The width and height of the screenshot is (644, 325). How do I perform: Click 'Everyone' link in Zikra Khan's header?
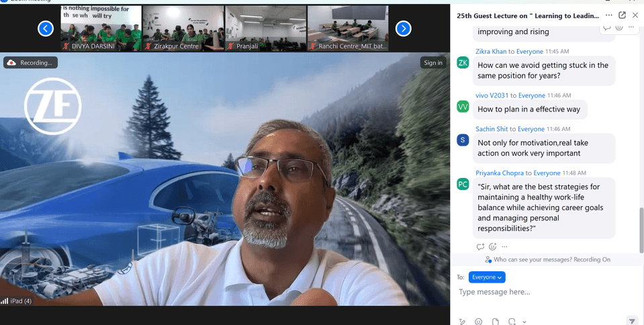pos(530,51)
